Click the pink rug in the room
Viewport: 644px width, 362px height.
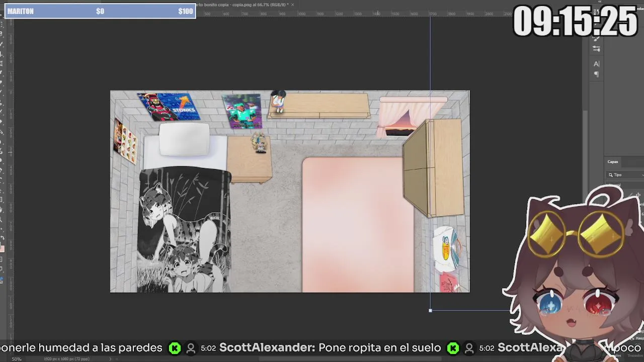click(x=358, y=225)
